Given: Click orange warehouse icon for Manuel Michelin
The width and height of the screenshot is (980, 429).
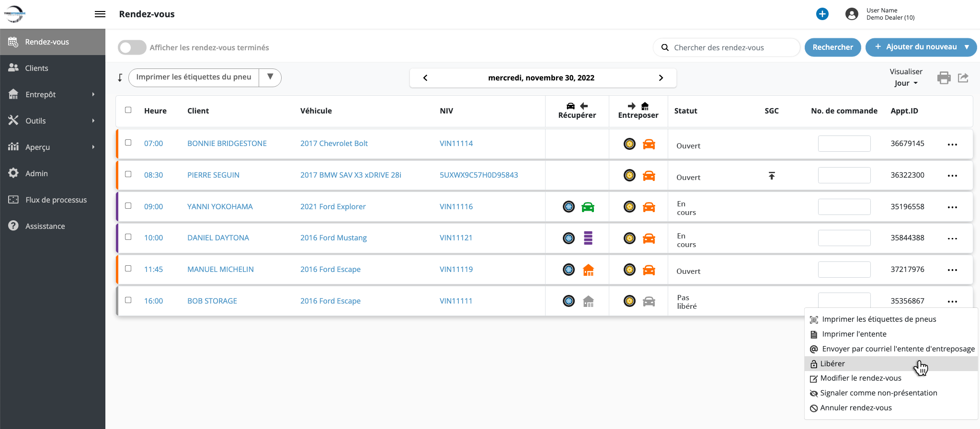Looking at the screenshot, I should click(x=588, y=270).
